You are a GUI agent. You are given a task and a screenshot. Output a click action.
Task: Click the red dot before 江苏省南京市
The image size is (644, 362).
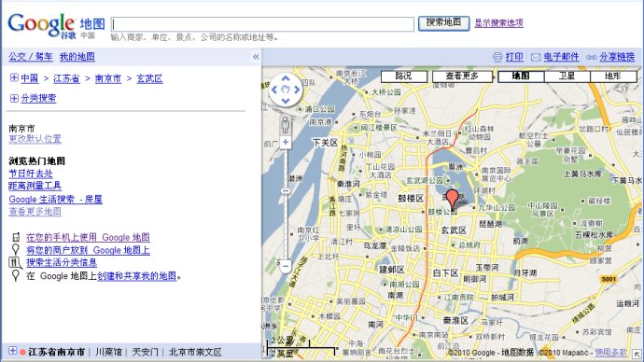(22, 352)
